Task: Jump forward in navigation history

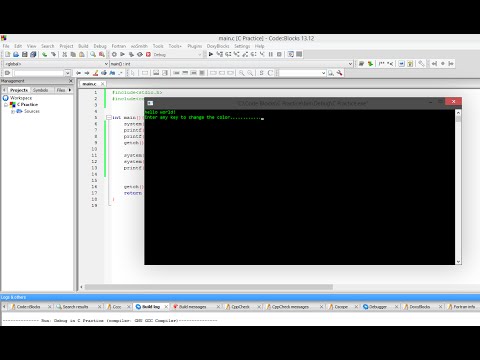Action: (x=87, y=73)
